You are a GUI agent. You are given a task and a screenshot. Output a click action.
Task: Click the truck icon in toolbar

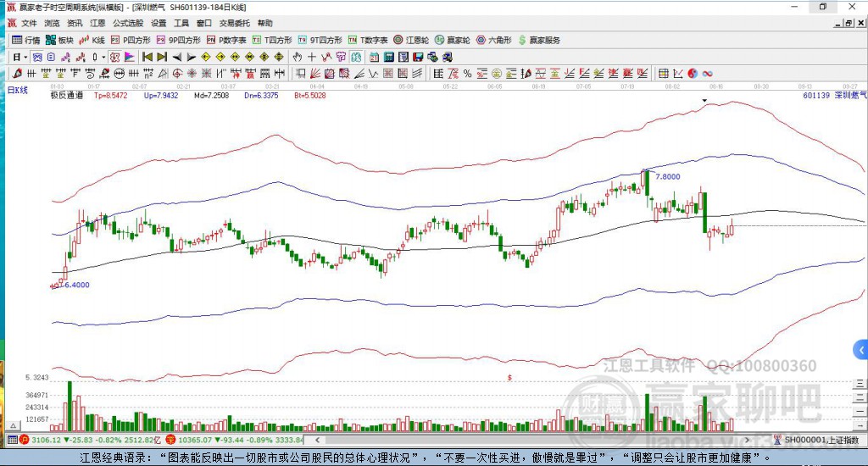[x=448, y=57]
